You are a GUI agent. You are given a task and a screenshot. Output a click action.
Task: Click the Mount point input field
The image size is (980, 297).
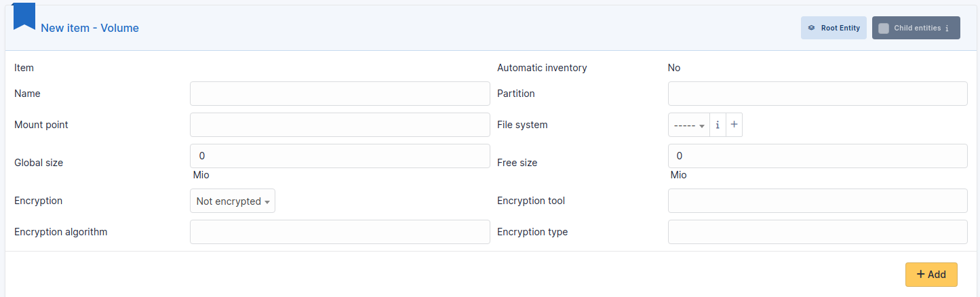[340, 125]
